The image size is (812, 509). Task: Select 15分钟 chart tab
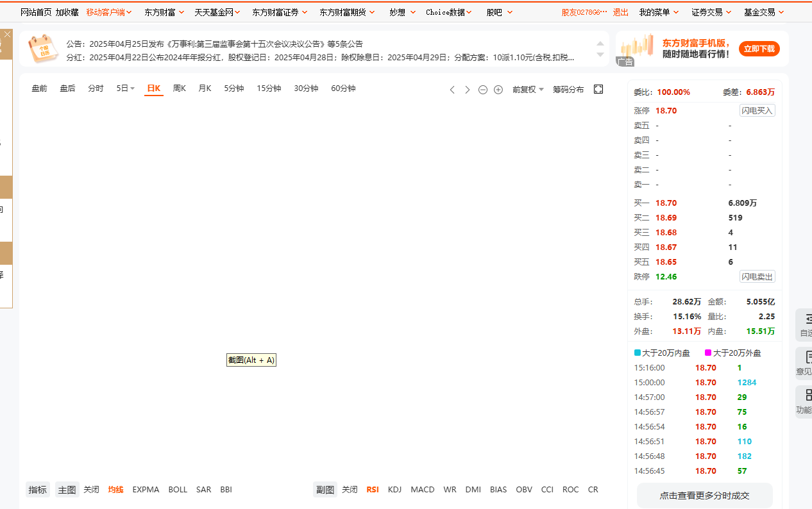pos(269,88)
